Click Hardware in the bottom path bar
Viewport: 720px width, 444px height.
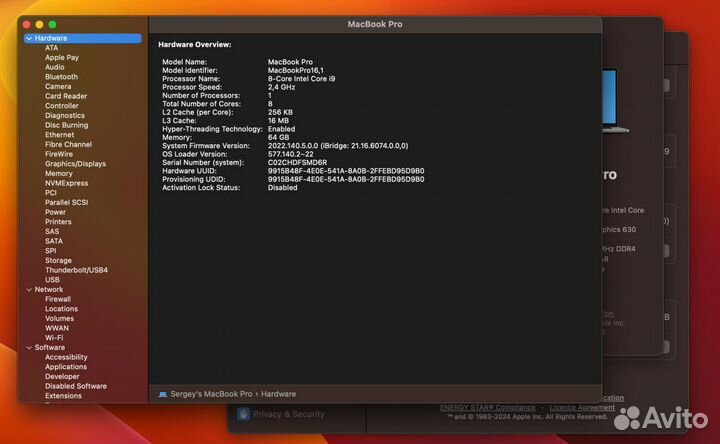[278, 394]
